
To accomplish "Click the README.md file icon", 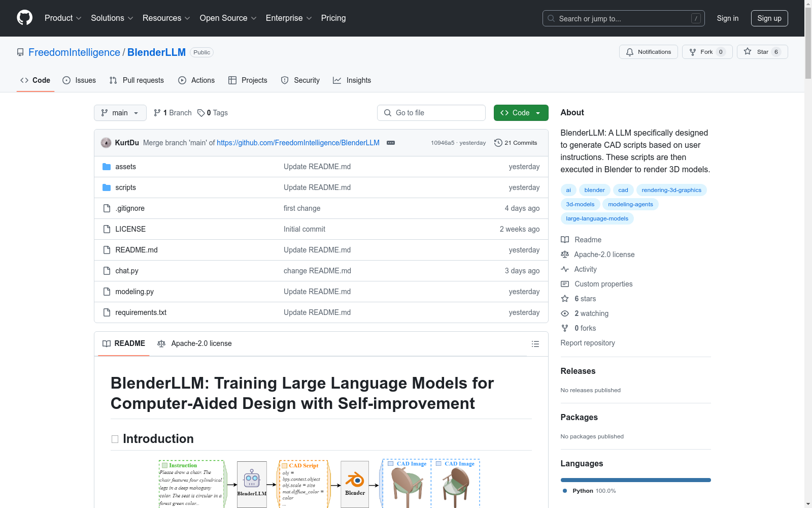I will click(x=107, y=250).
